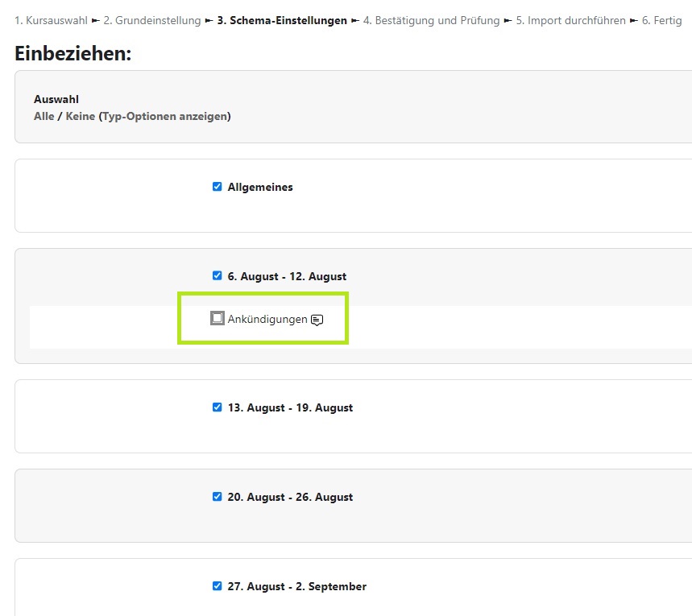Click step 6. Fertig in breadcrumb

[661, 20]
